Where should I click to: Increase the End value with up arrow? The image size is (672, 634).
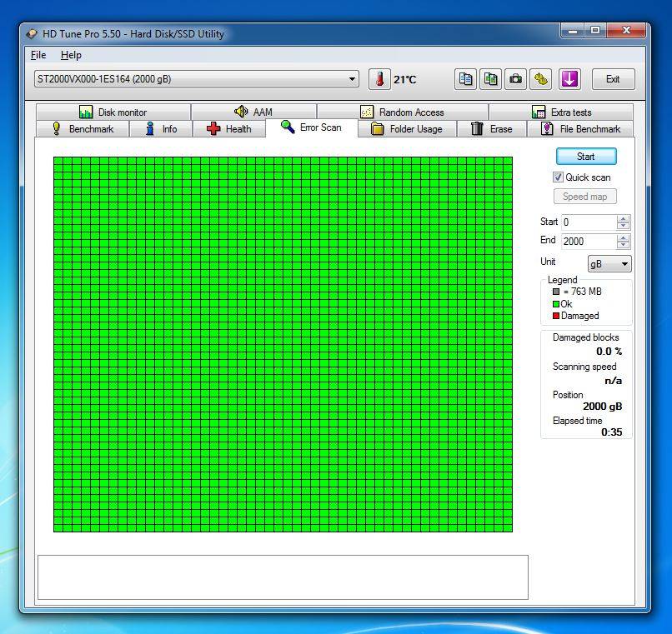623,237
